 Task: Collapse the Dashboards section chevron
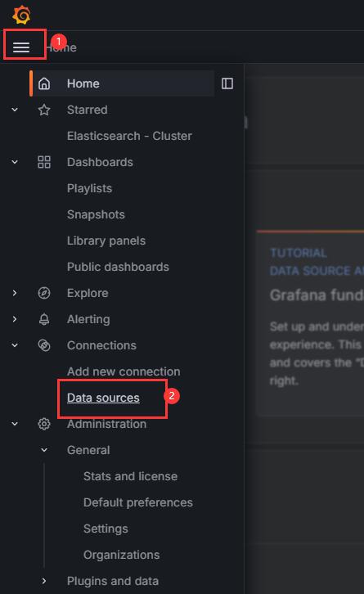15,162
